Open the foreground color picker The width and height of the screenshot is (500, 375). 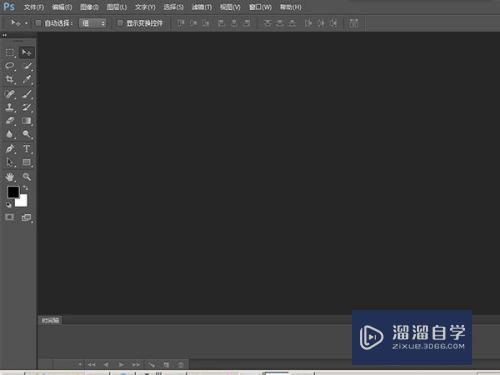coord(13,192)
